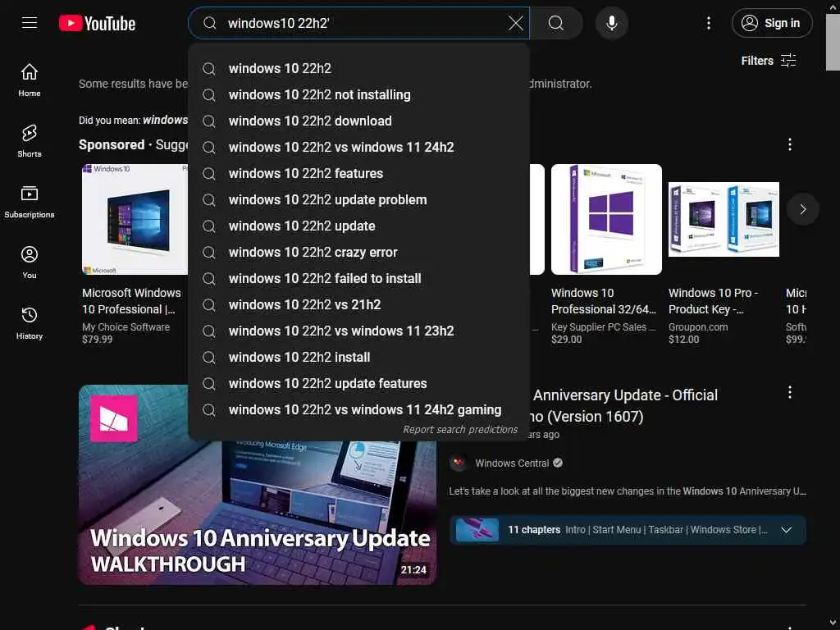
Task: Click the "Did you mean" suggested query
Action: tap(165, 120)
